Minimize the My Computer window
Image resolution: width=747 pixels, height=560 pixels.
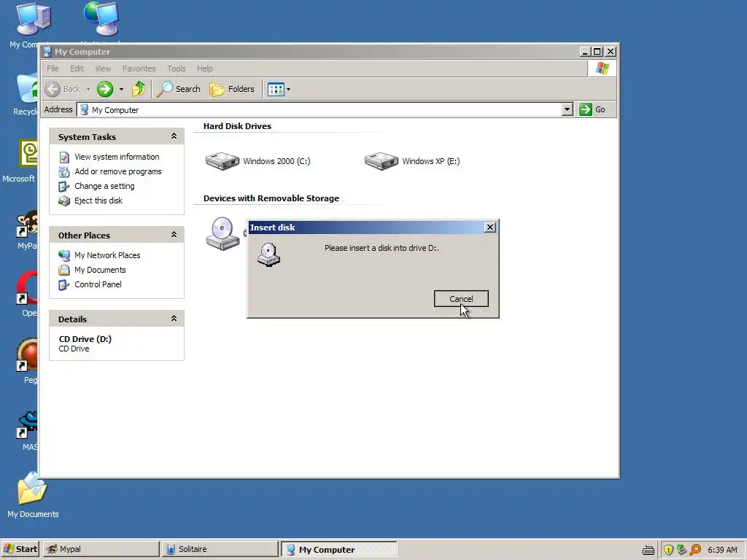pos(586,52)
